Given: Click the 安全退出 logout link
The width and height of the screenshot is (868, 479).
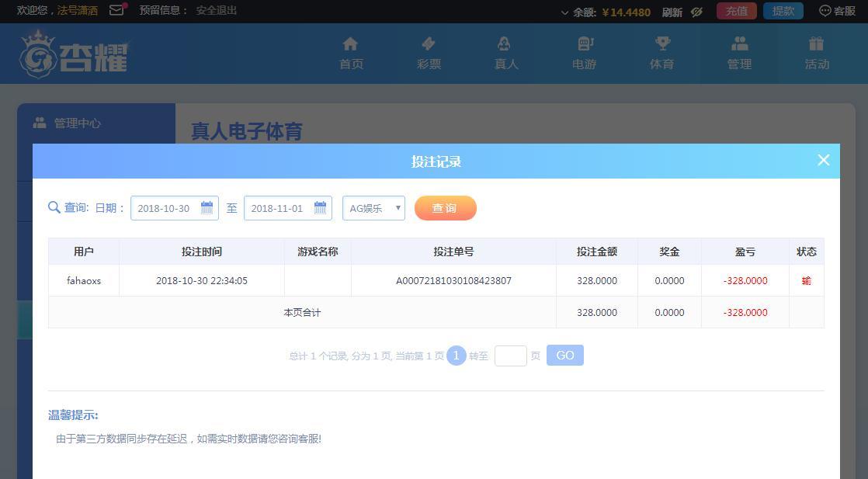Looking at the screenshot, I should tap(217, 11).
